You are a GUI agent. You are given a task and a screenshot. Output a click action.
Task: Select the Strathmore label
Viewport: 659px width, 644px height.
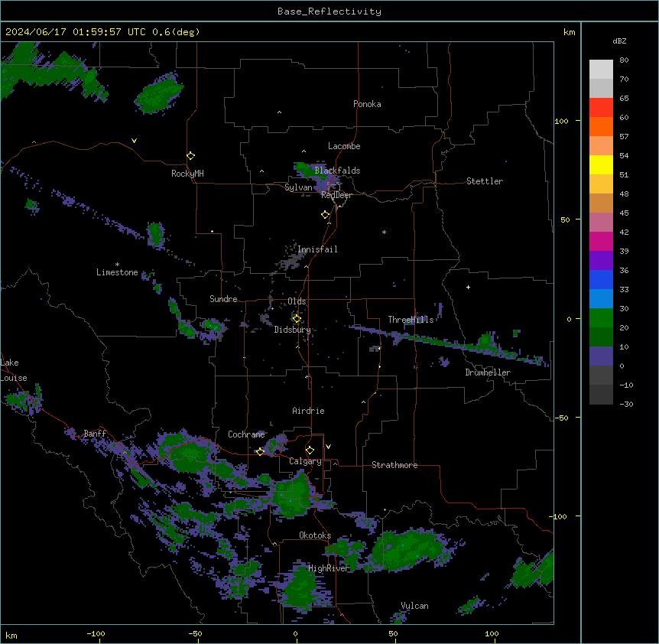pos(394,465)
